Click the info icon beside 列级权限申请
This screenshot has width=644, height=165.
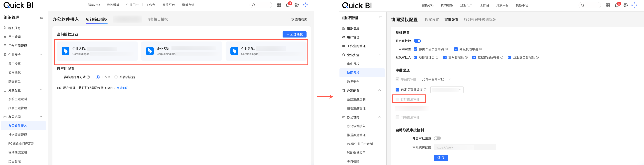[481, 49]
